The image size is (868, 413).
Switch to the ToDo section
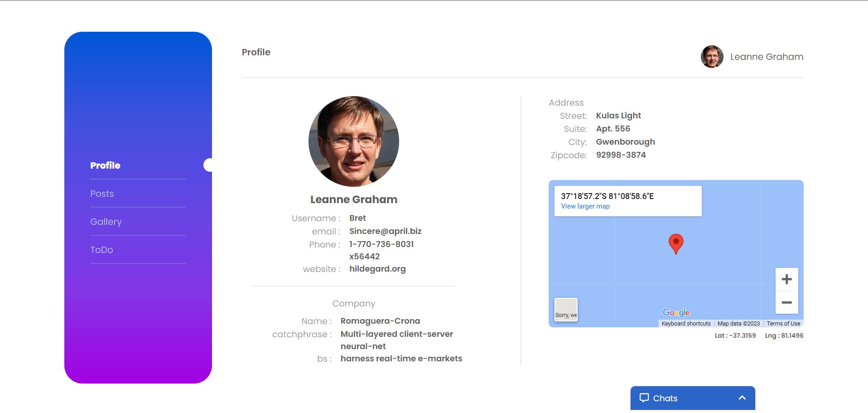coord(101,250)
